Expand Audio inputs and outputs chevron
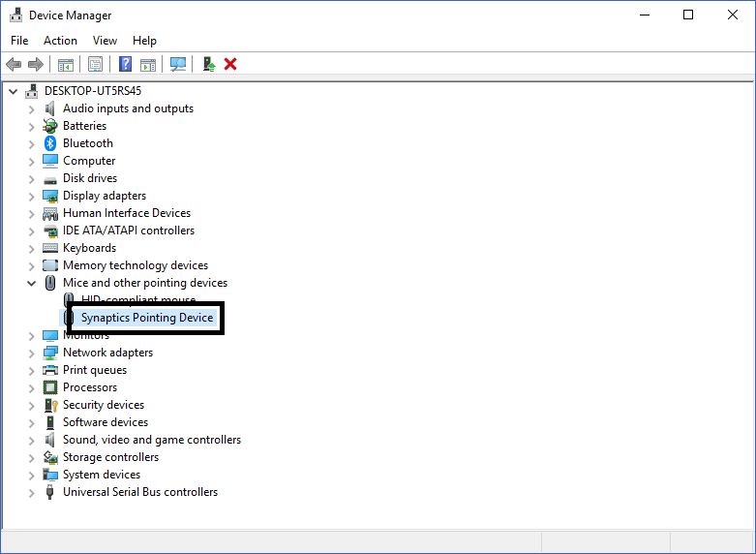Screen dimensions: 756x554 click(31, 109)
